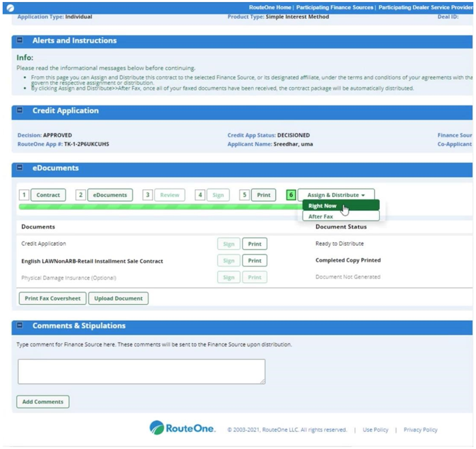The width and height of the screenshot is (476, 449).
Task: Click applicant name 'Sreedhar, uma'
Action: pos(293,144)
